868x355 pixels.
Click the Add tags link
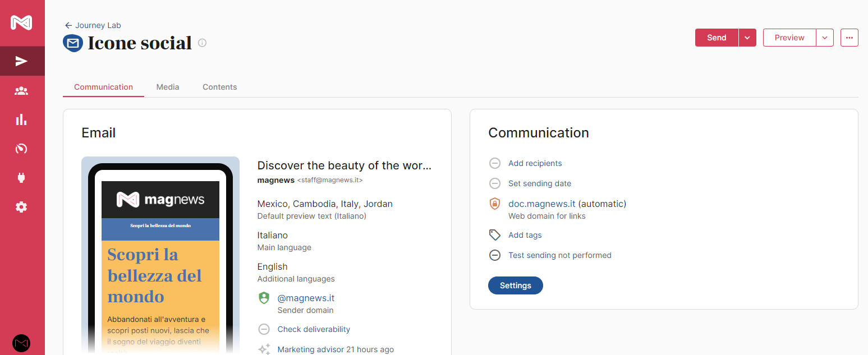525,235
